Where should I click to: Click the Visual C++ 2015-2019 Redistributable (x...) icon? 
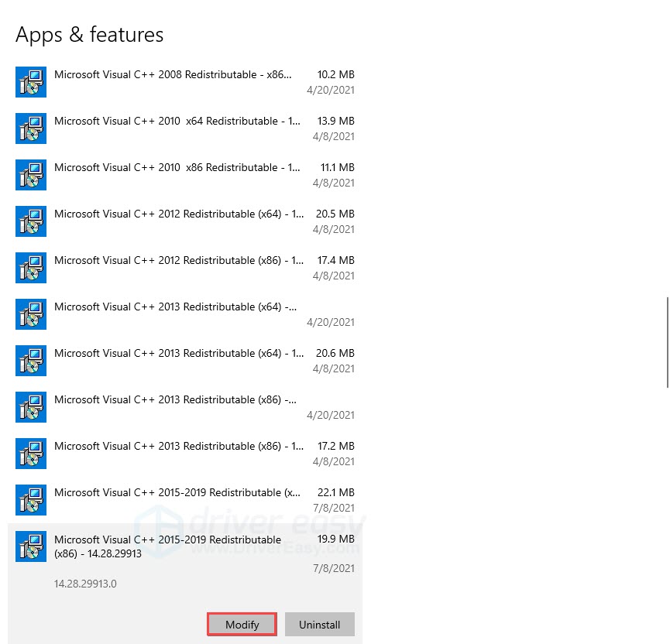[x=31, y=500]
